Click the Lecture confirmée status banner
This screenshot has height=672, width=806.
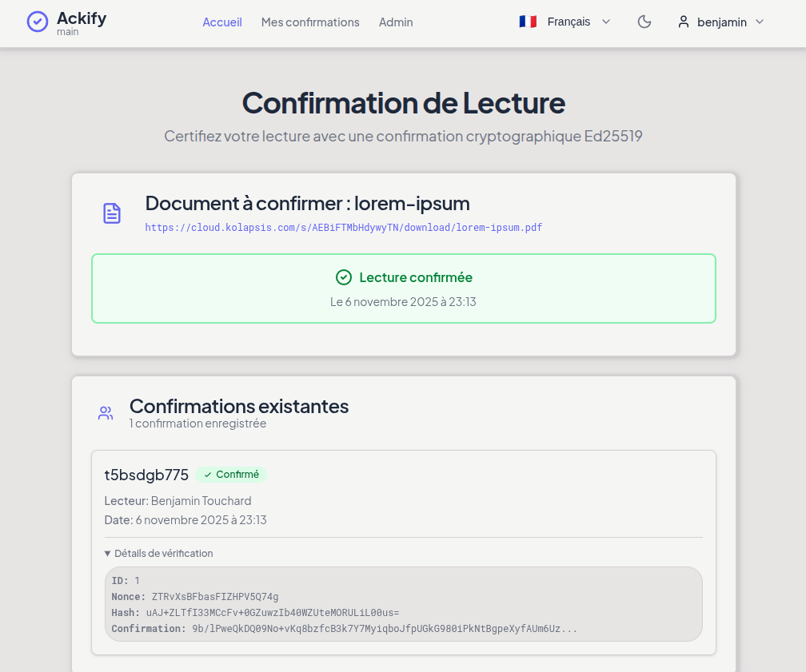click(404, 288)
